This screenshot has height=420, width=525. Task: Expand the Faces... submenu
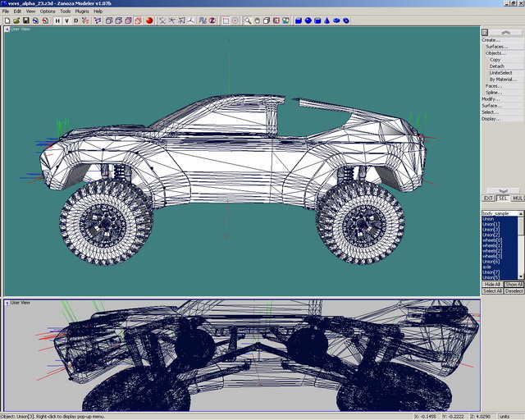494,85
